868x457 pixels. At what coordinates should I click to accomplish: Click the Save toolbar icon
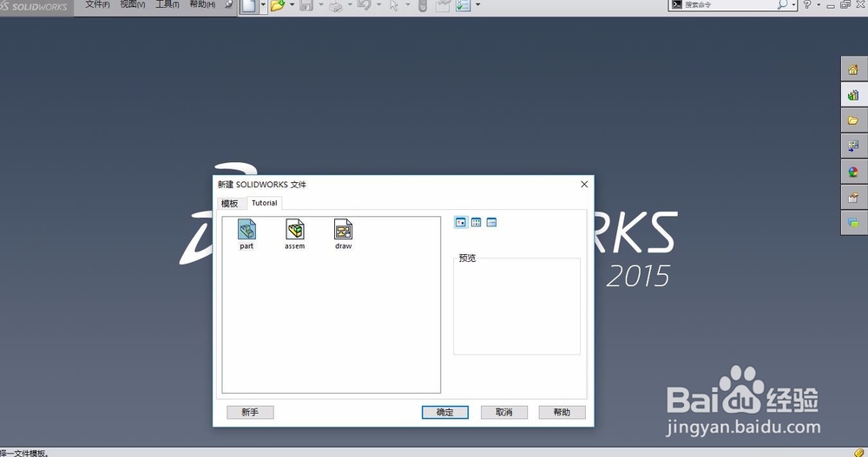click(306, 5)
